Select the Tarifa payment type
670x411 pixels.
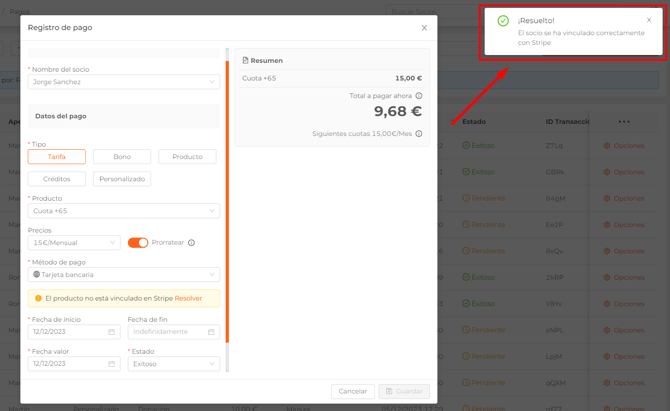tap(57, 157)
